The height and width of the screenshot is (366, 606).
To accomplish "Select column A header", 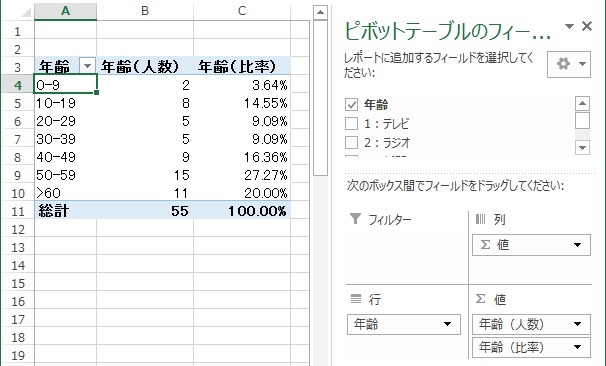I will 65,11.
